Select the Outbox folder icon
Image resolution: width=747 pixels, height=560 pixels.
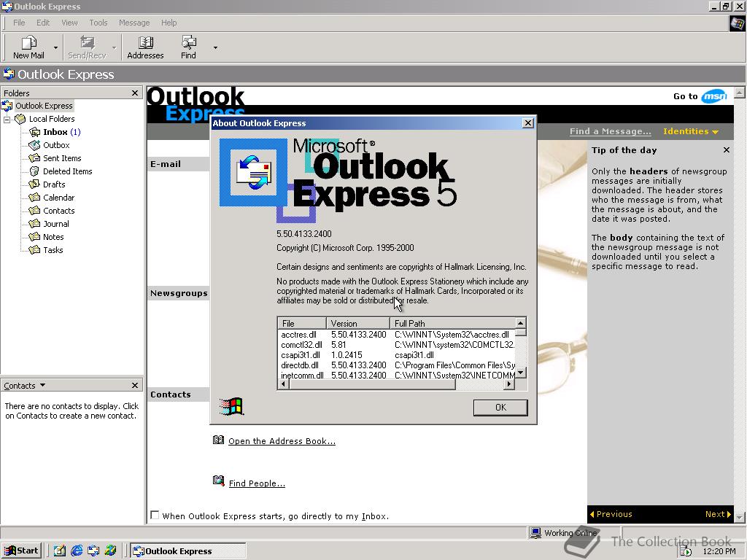pos(34,145)
